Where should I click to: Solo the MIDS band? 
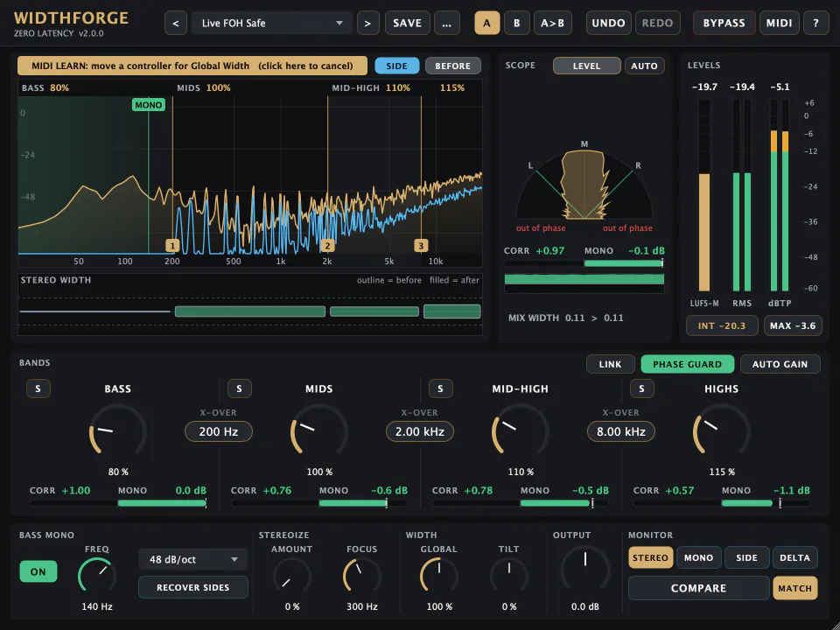[x=240, y=388]
